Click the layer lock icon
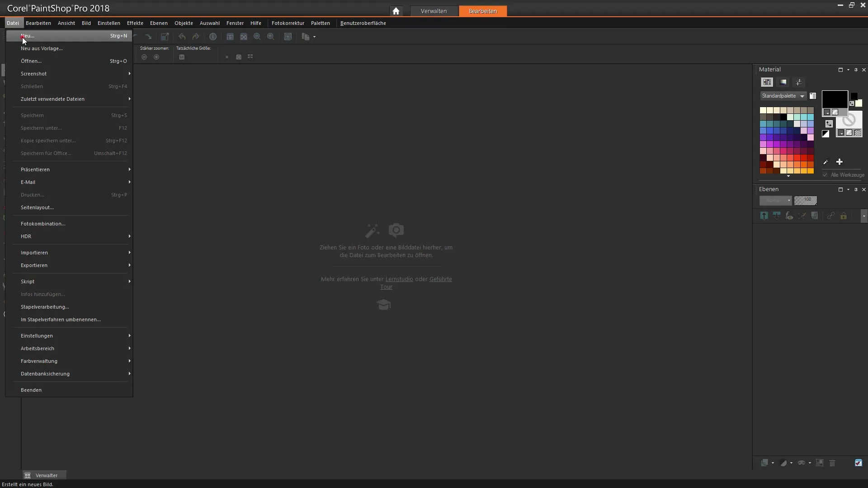Screen dimensions: 868x488 [844, 216]
